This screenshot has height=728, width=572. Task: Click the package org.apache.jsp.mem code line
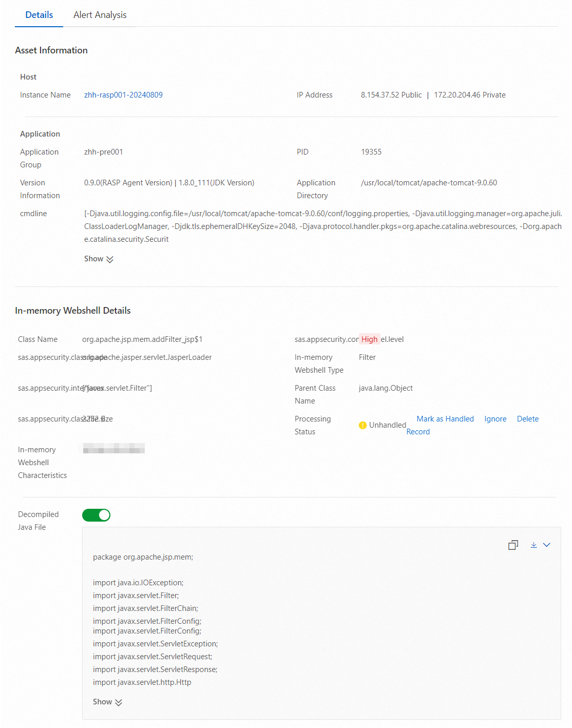coord(143,557)
